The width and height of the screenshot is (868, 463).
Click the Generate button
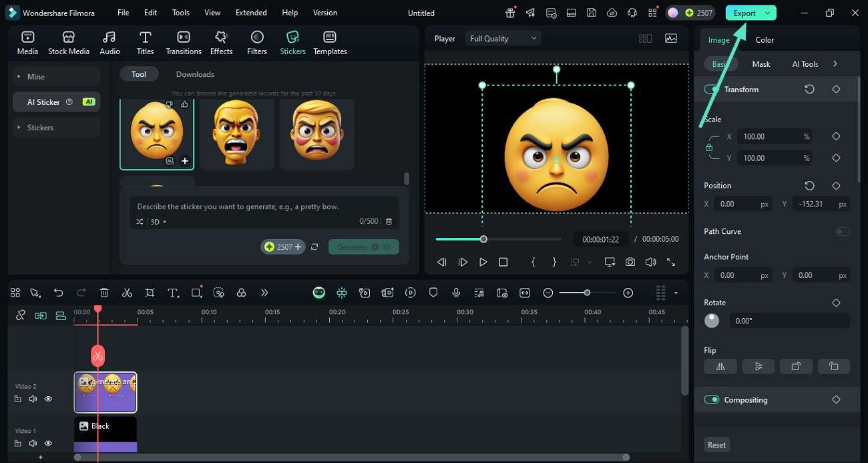click(x=364, y=247)
